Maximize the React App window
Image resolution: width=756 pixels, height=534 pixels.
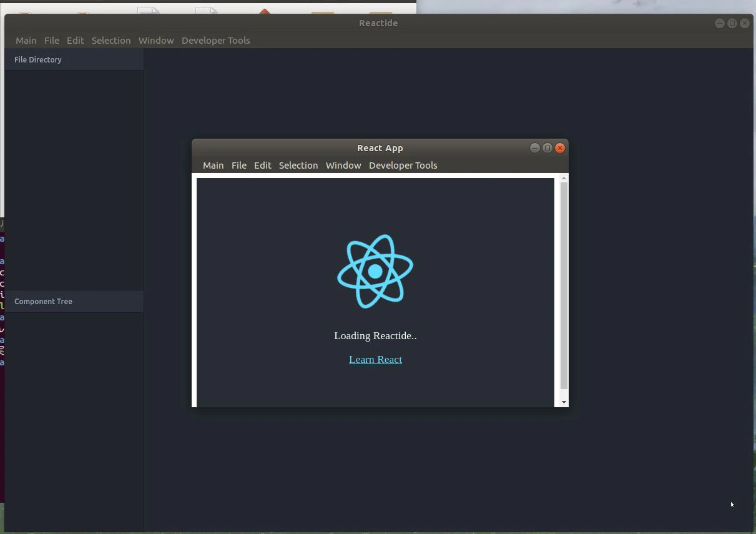point(547,148)
